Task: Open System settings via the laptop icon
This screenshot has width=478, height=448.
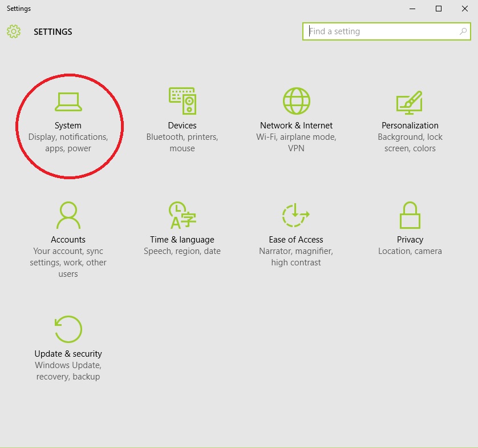Action: (68, 102)
